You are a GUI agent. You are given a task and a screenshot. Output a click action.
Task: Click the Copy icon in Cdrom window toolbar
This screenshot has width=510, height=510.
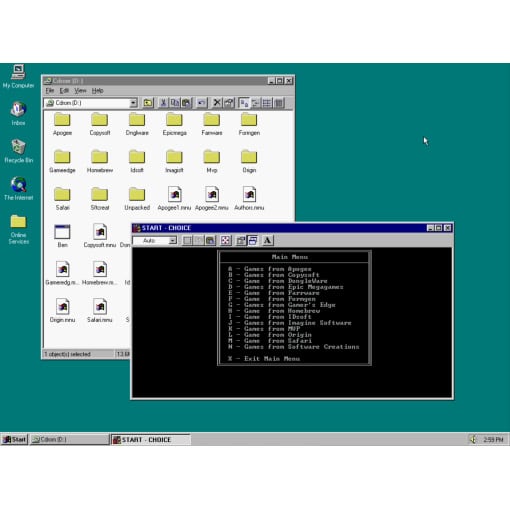[174, 103]
